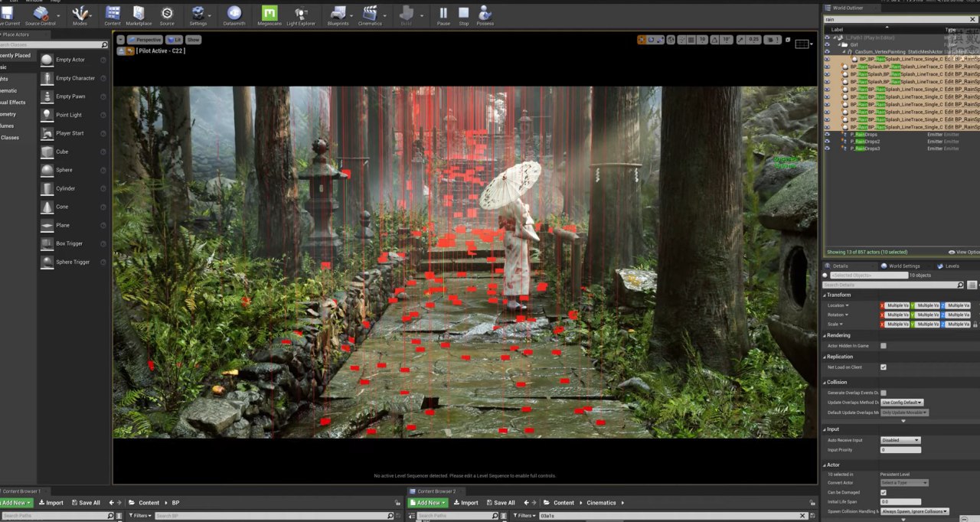Open the Blueprints toolbar menu
The height and width of the screenshot is (522, 980).
pos(338,14)
